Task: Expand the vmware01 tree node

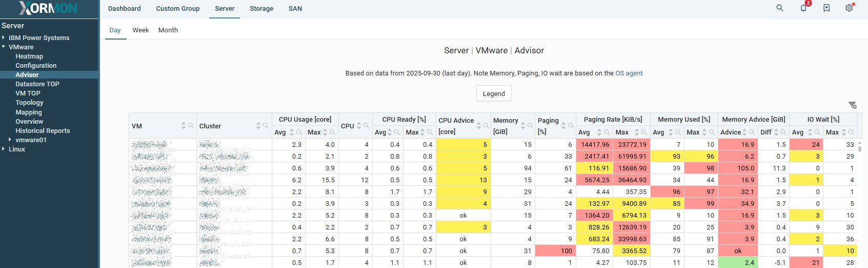Action: click(x=10, y=140)
